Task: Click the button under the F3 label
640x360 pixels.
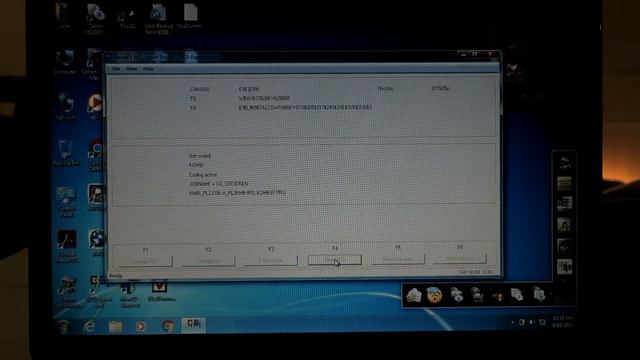Action: [271, 260]
